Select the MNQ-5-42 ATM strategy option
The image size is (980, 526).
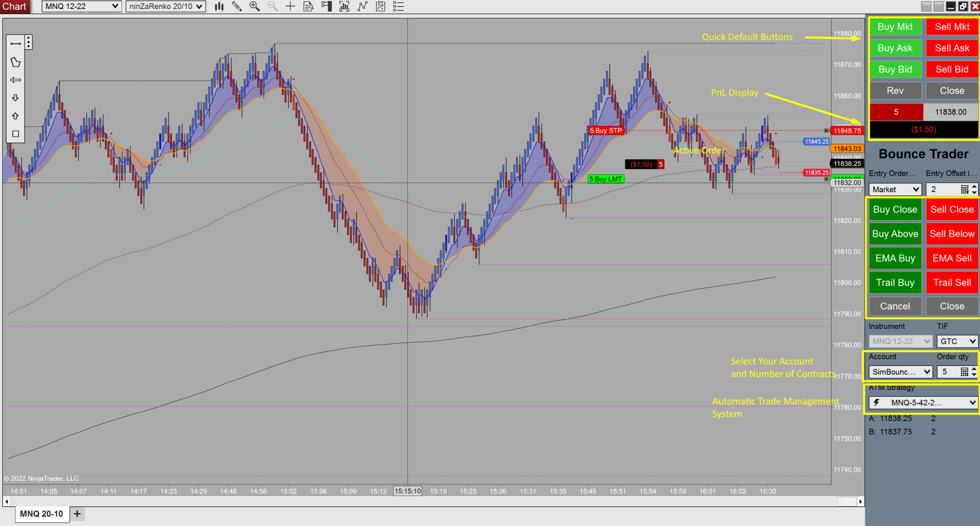(922, 403)
